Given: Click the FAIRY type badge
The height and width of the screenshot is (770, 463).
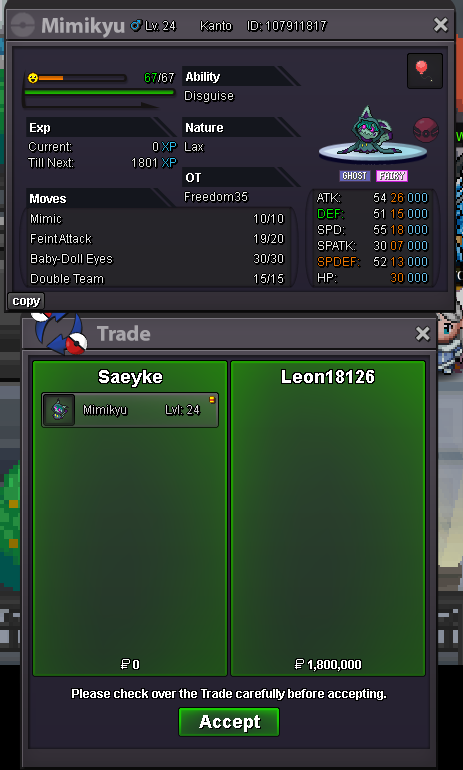Looking at the screenshot, I should 392,176.
